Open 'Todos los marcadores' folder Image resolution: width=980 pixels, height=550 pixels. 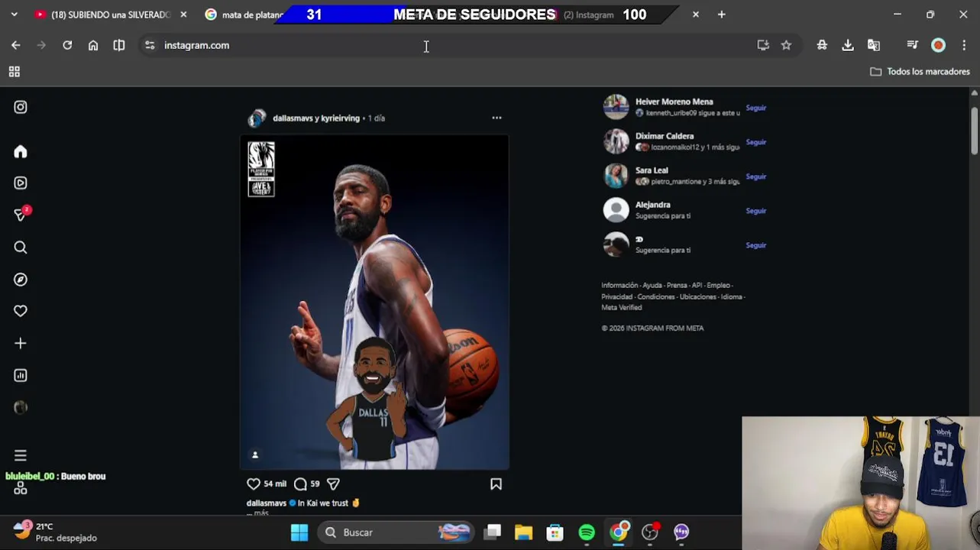(x=920, y=72)
